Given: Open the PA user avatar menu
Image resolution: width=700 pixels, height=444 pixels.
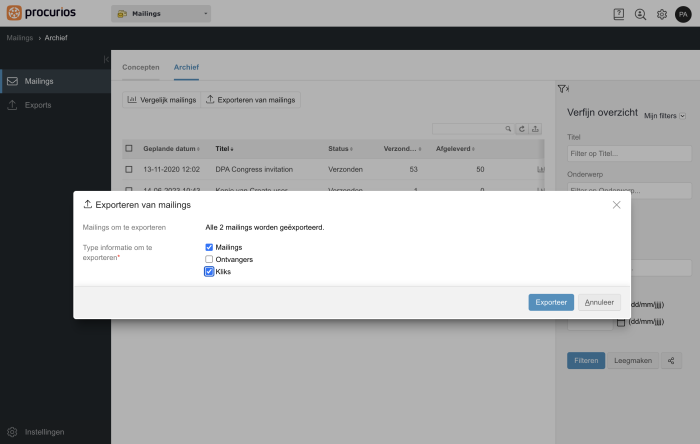Looking at the screenshot, I should pyautogui.click(x=683, y=14).
